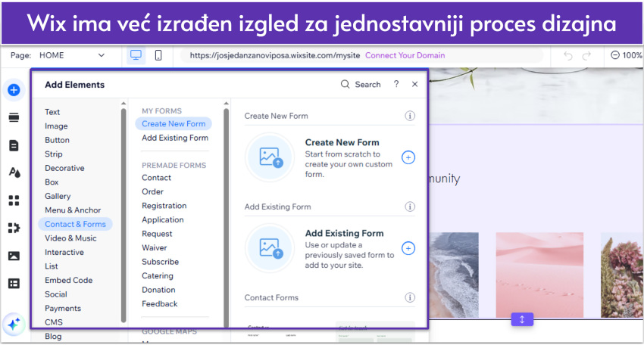Switch to desktop view icon

[x=136, y=55]
